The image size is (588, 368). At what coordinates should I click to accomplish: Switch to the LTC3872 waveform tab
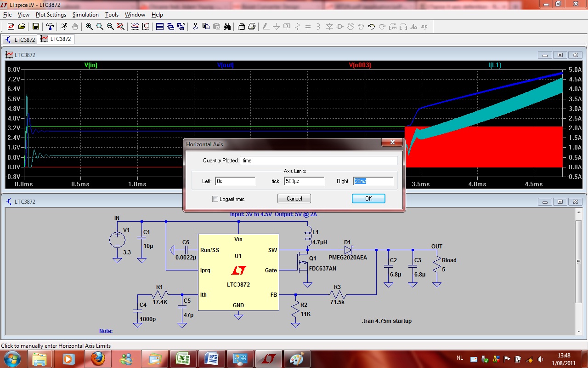click(x=56, y=39)
